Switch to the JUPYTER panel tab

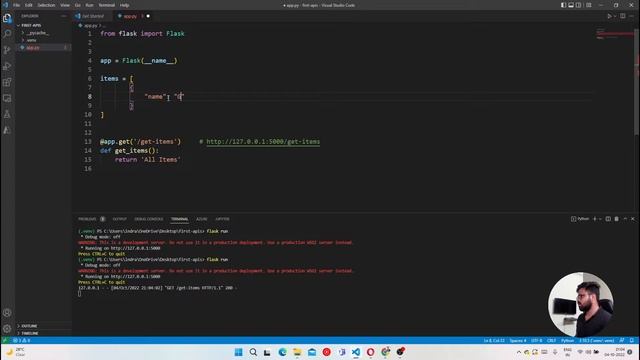coord(222,219)
